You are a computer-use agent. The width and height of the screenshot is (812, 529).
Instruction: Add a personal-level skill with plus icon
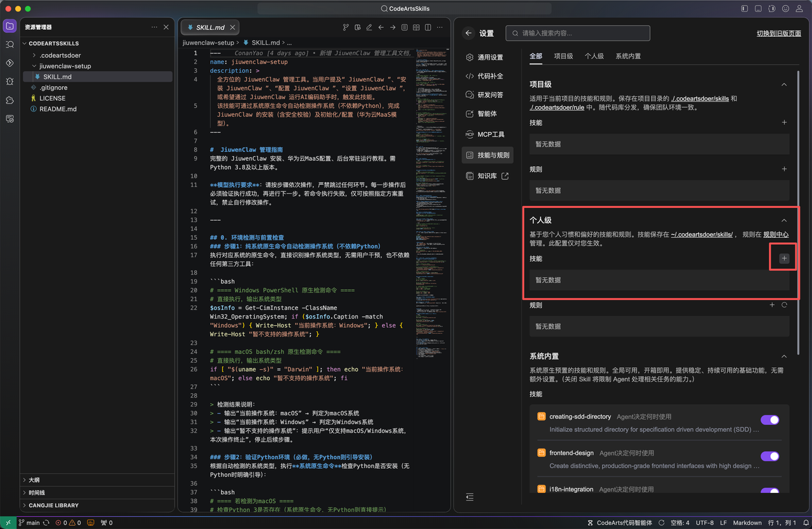point(784,258)
